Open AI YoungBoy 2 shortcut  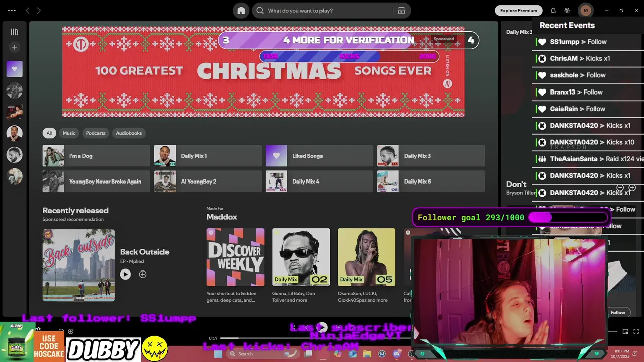[x=208, y=182]
